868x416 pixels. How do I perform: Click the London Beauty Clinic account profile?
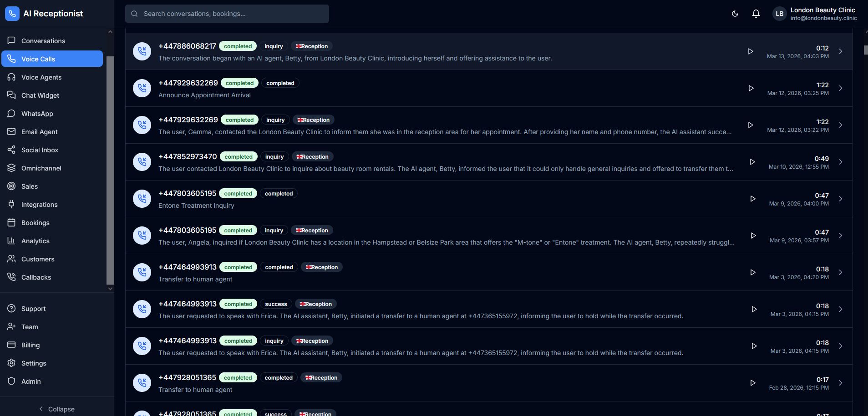tap(815, 14)
